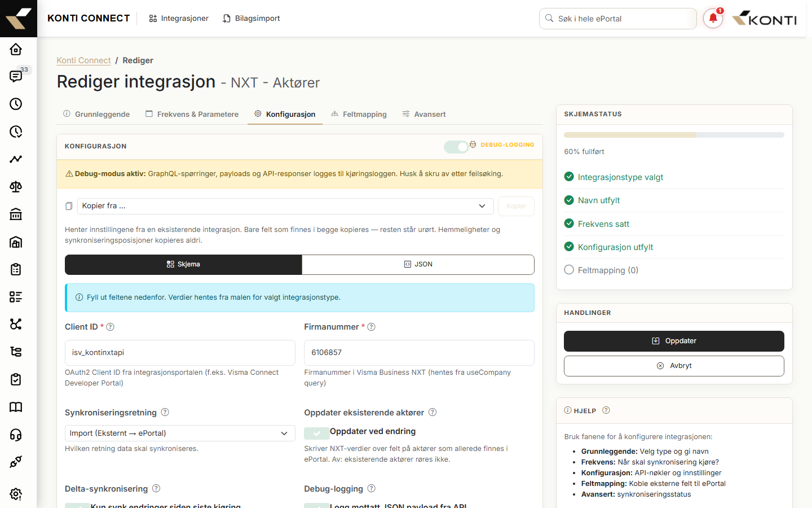Open the clipboard list sidebar icon
Image resolution: width=812 pixels, height=508 pixels.
(16, 269)
